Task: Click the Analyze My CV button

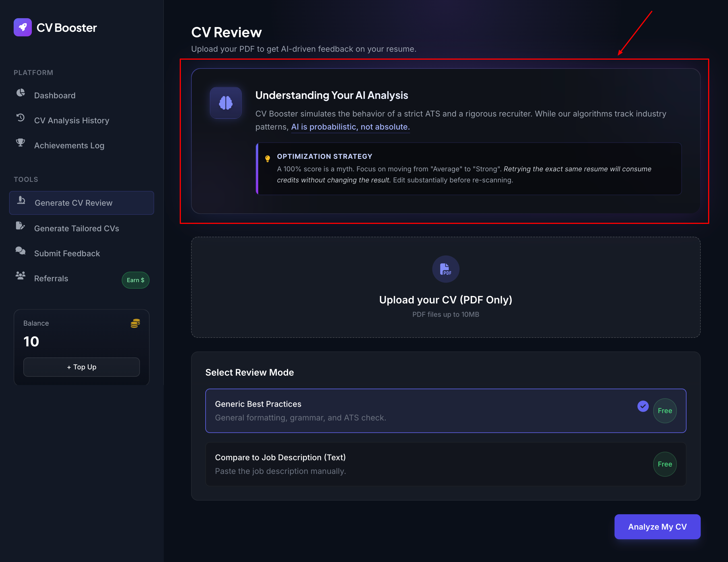Action: (x=657, y=527)
